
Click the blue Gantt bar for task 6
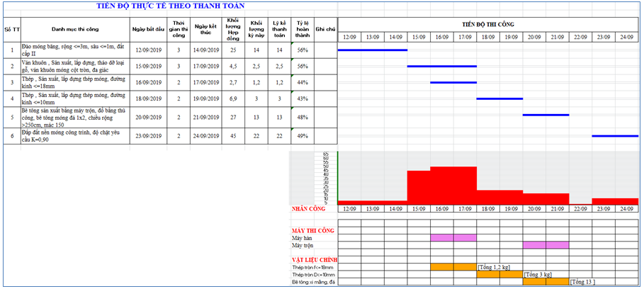(615, 135)
